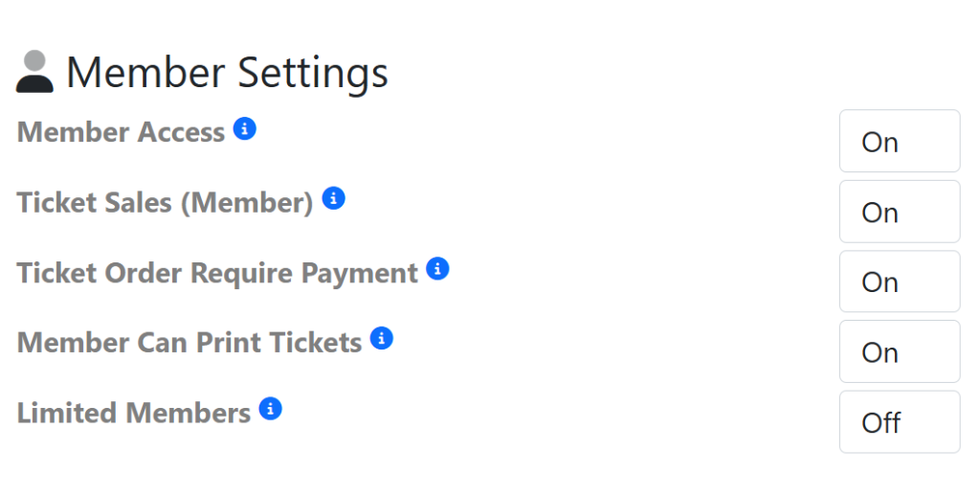Screen dimensions: 980x496
Task: Select the Limited Members label text
Action: click(x=134, y=413)
